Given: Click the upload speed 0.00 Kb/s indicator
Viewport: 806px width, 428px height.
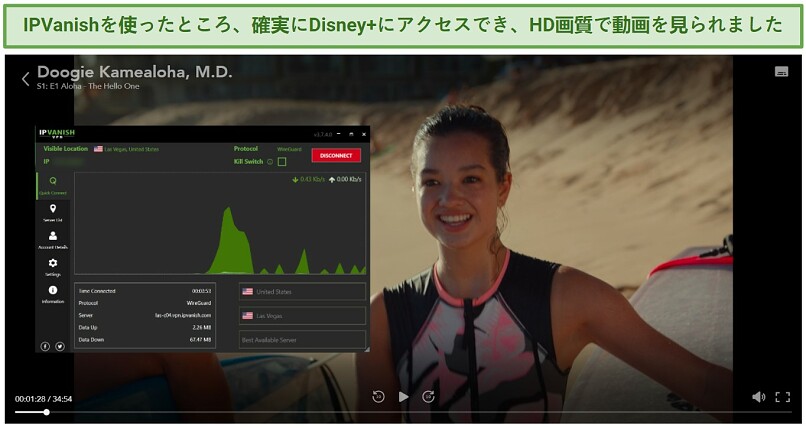Looking at the screenshot, I should click(x=345, y=179).
